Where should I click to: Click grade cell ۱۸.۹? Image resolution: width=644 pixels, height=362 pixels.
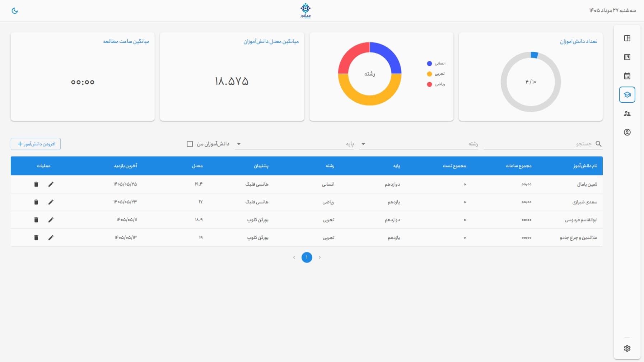pos(199,220)
